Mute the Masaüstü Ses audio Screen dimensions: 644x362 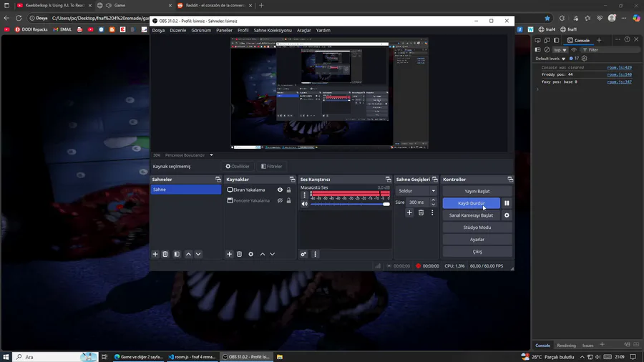tap(304, 204)
